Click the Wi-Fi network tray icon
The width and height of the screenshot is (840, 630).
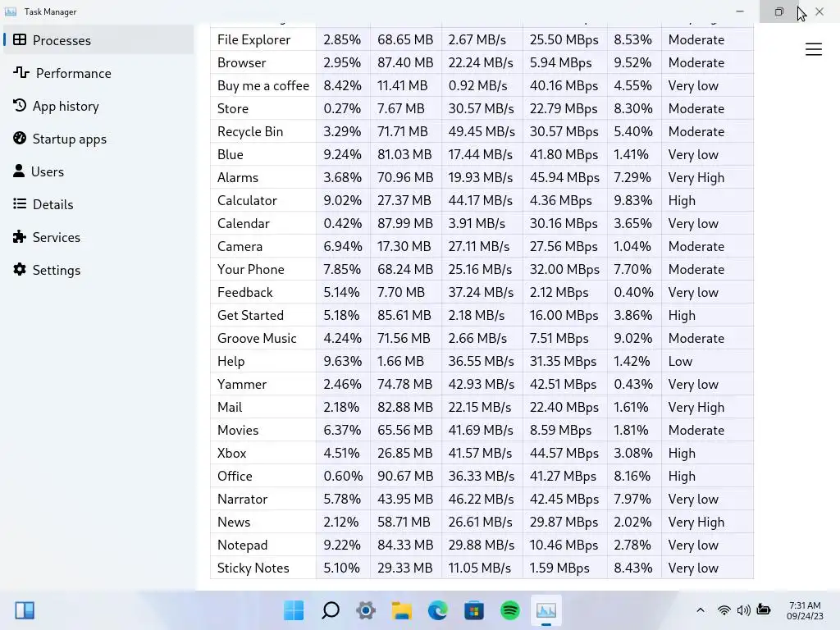pyautogui.click(x=724, y=610)
